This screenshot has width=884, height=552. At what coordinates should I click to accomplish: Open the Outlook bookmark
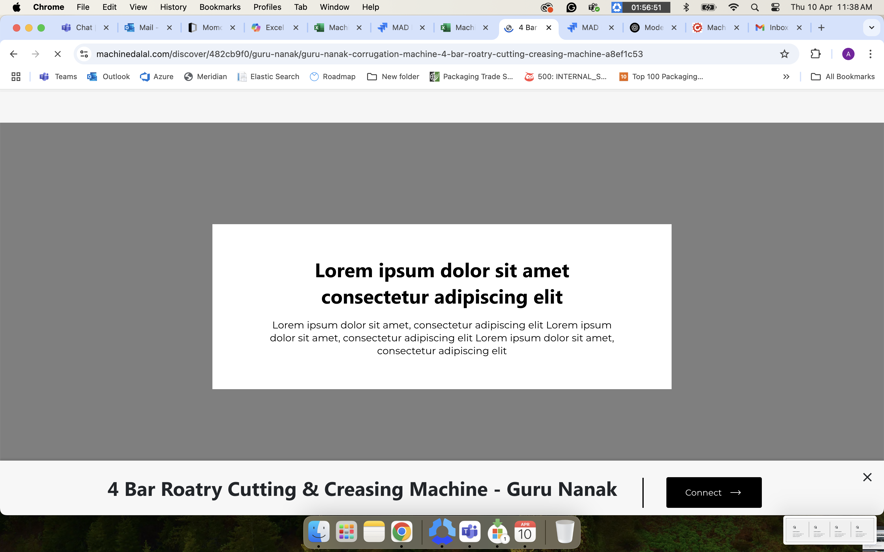coord(108,77)
